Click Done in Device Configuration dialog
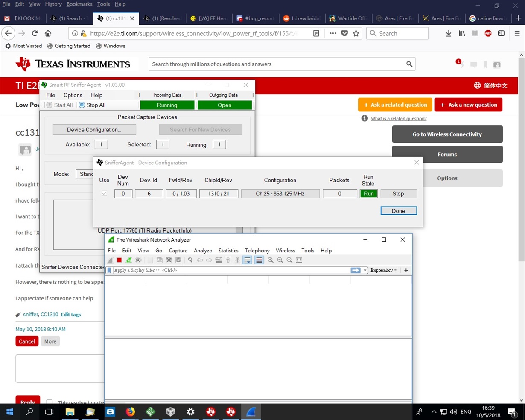This screenshot has height=420, width=525. [x=398, y=211]
